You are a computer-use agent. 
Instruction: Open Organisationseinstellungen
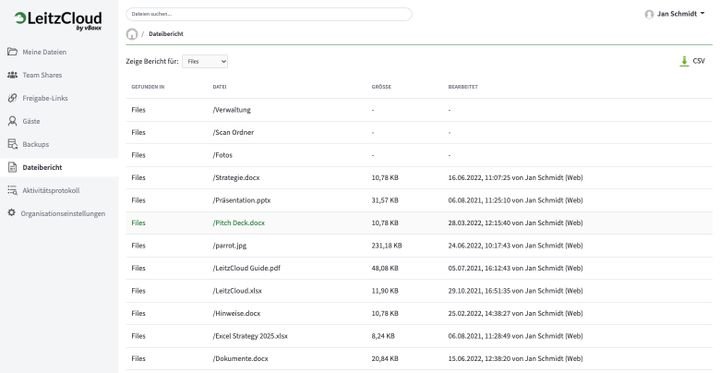click(63, 213)
